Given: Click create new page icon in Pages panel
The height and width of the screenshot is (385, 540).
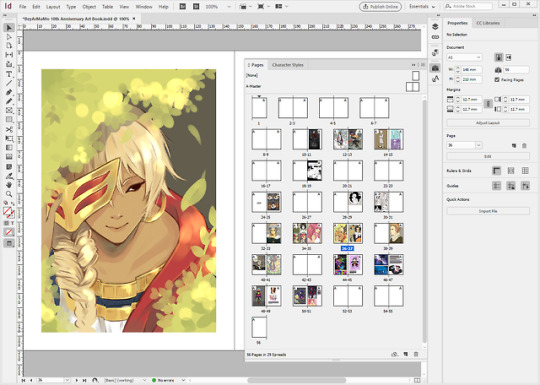Looking at the screenshot, I should coord(406,354).
